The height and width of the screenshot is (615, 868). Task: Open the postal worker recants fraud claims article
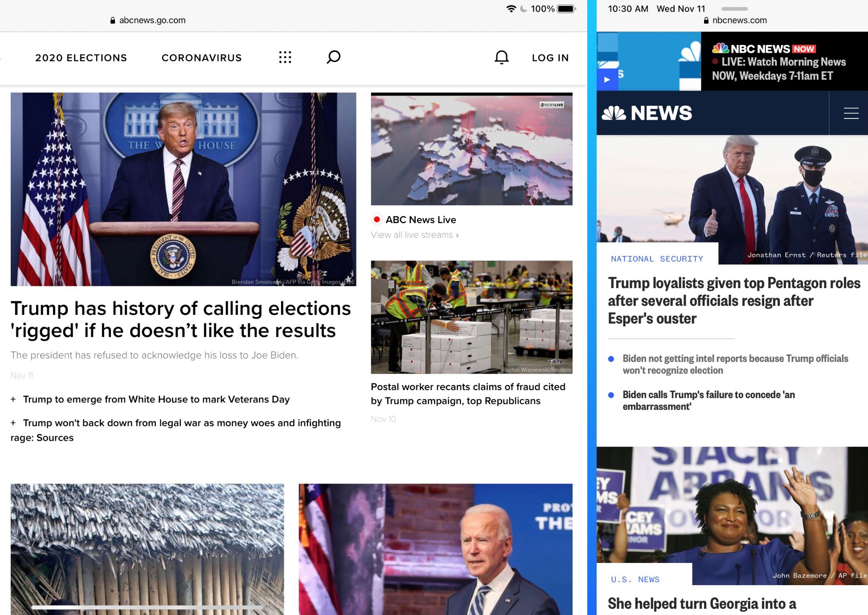click(468, 394)
